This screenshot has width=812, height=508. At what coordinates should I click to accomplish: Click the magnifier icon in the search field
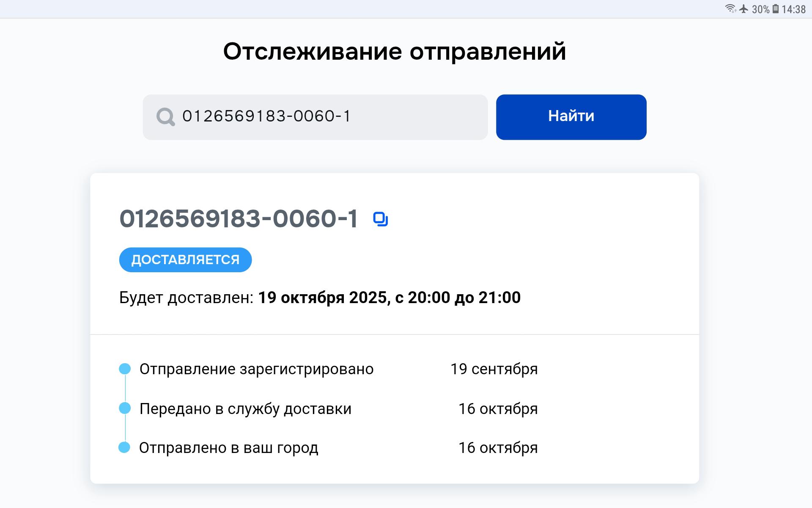click(x=165, y=116)
